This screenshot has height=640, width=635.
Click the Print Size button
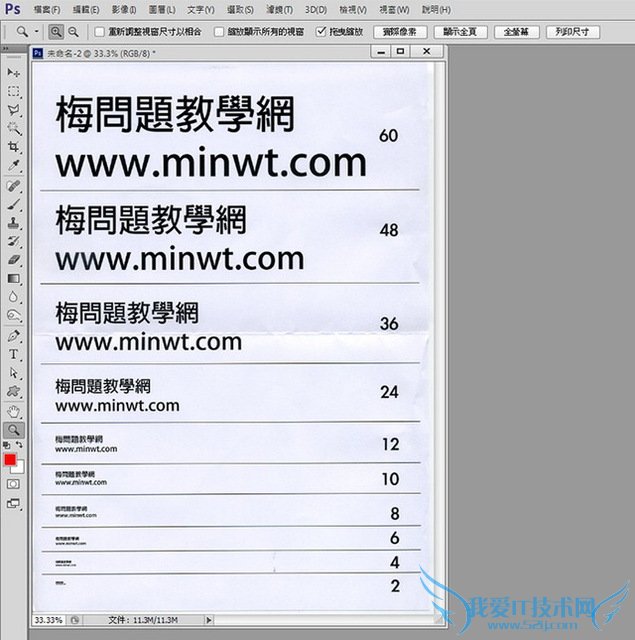(573, 32)
